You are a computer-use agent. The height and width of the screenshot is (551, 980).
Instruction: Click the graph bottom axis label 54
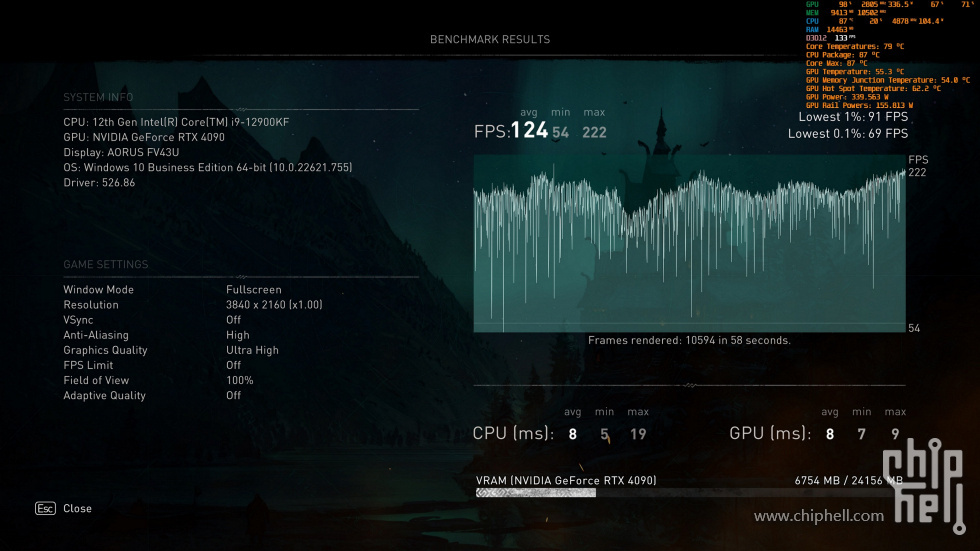pos(914,329)
